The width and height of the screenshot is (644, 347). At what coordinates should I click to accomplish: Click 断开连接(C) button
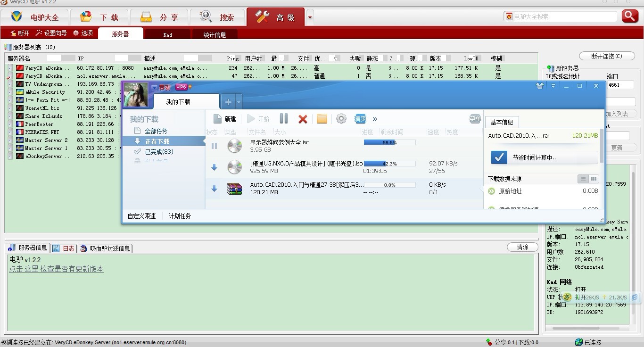606,56
